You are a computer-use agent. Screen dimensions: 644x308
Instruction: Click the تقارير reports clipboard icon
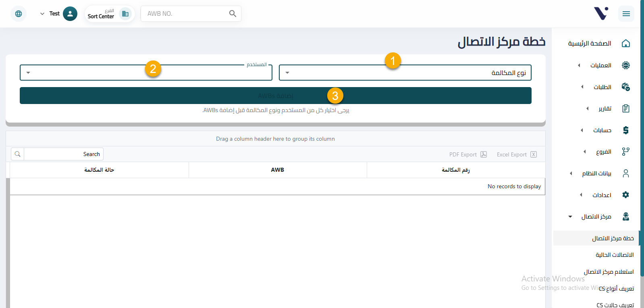(626, 108)
